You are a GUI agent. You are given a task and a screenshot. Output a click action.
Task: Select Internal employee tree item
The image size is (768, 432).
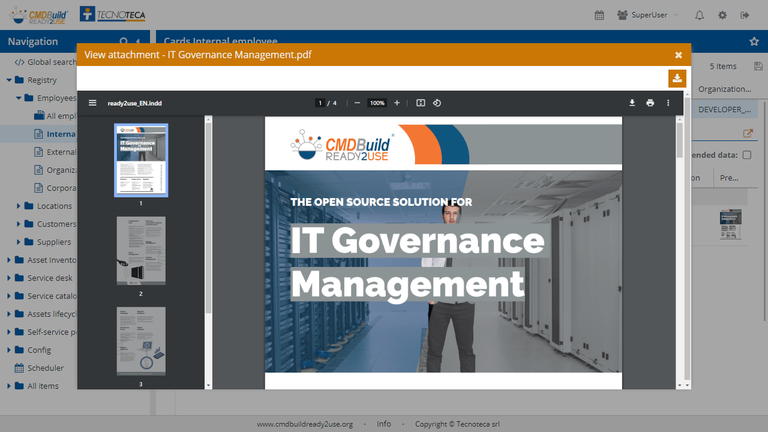55,134
